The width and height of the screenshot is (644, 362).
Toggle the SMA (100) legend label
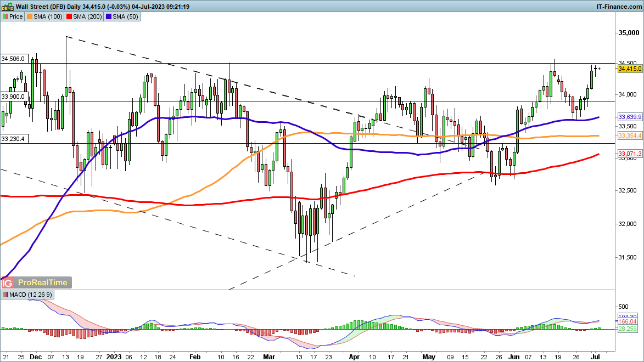[47, 16]
